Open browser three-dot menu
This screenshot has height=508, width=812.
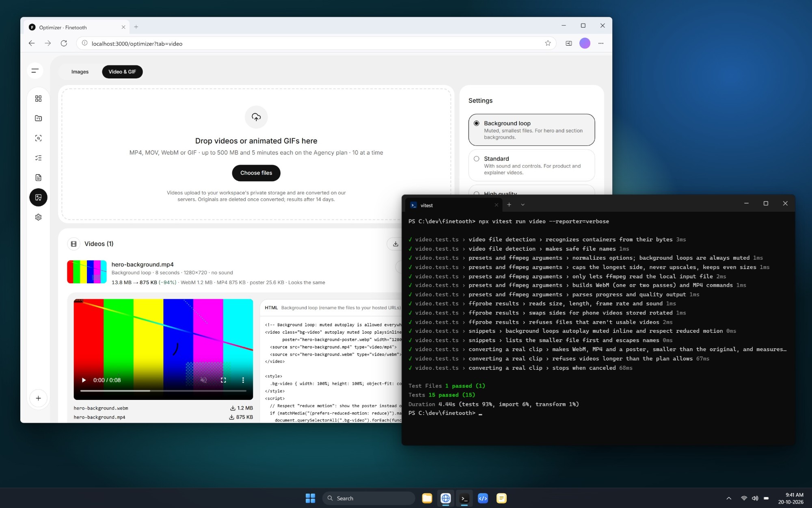(x=601, y=43)
